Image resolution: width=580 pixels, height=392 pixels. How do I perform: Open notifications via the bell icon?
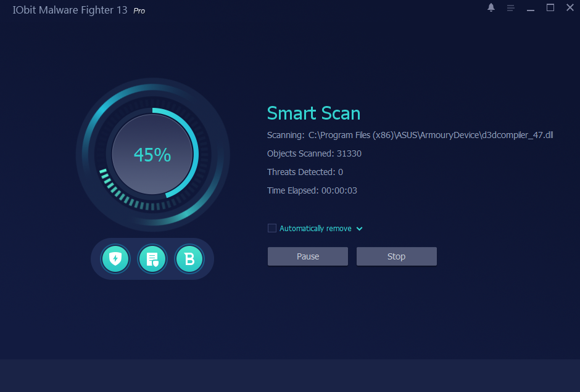(491, 7)
